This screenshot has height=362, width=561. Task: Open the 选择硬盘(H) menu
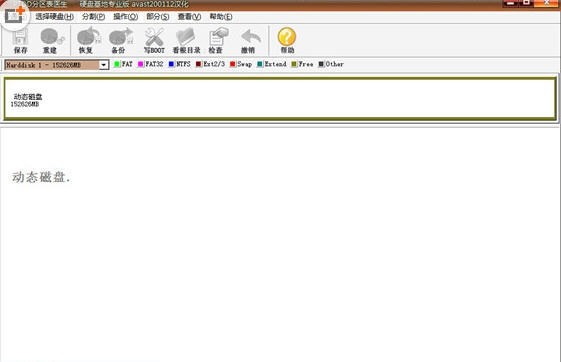tap(54, 17)
